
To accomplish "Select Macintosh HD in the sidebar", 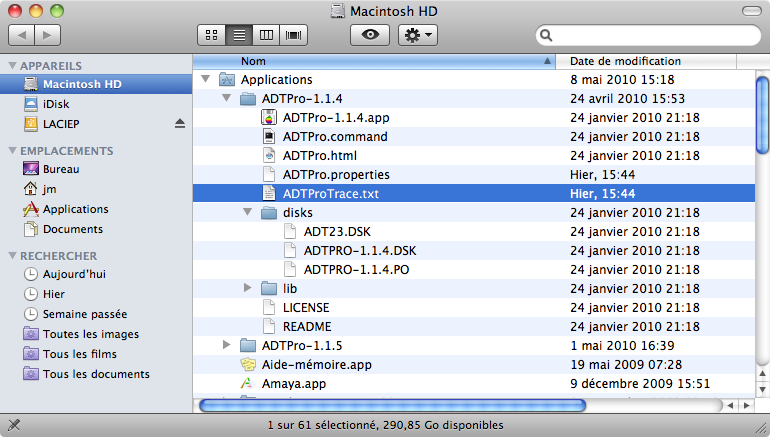I will click(96, 84).
